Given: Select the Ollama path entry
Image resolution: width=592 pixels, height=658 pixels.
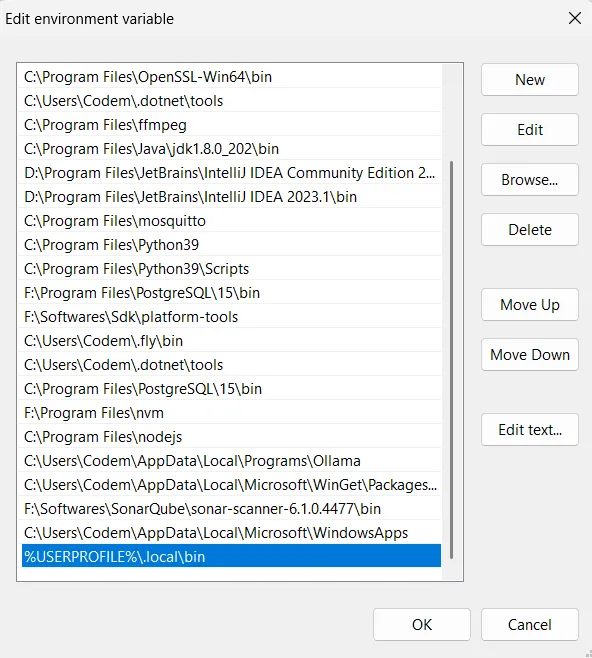Looking at the screenshot, I should click(231, 461).
